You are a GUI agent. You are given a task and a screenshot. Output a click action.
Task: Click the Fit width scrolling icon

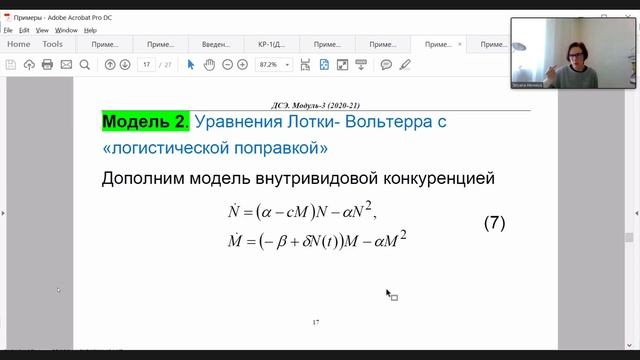pyautogui.click(x=305, y=64)
